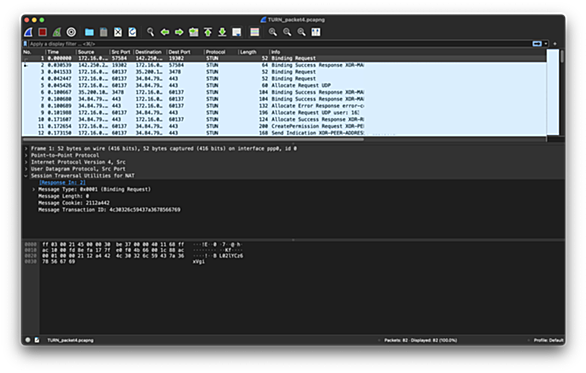The width and height of the screenshot is (586, 373).
Task: Reload this capture file toolbar icon
Action: pyautogui.click(x=132, y=32)
